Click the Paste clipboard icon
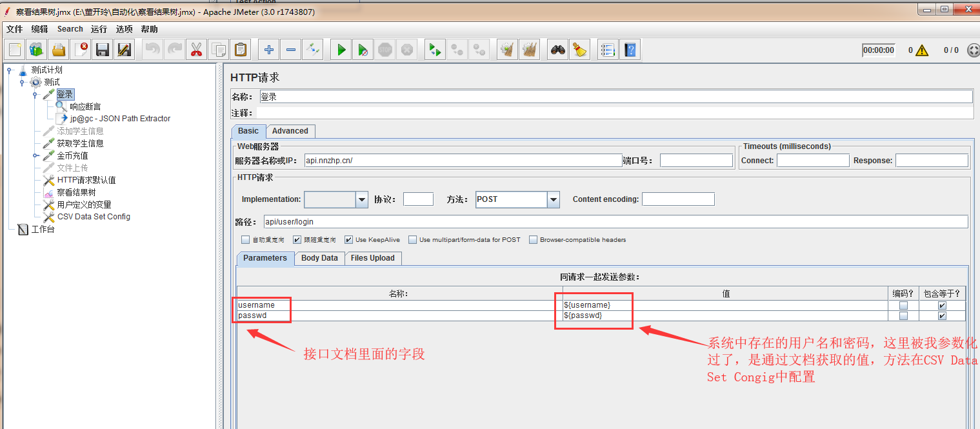 [241, 50]
